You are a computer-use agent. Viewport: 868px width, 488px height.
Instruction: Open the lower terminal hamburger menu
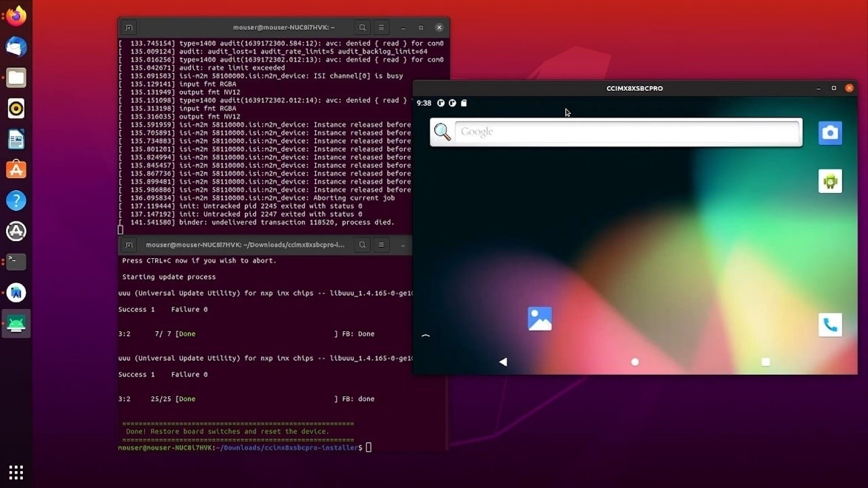(381, 245)
